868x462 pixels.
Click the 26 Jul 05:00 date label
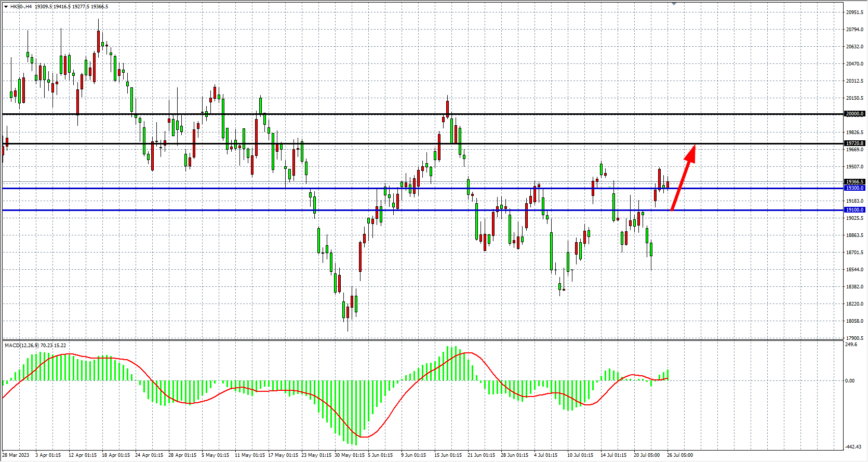click(x=680, y=455)
